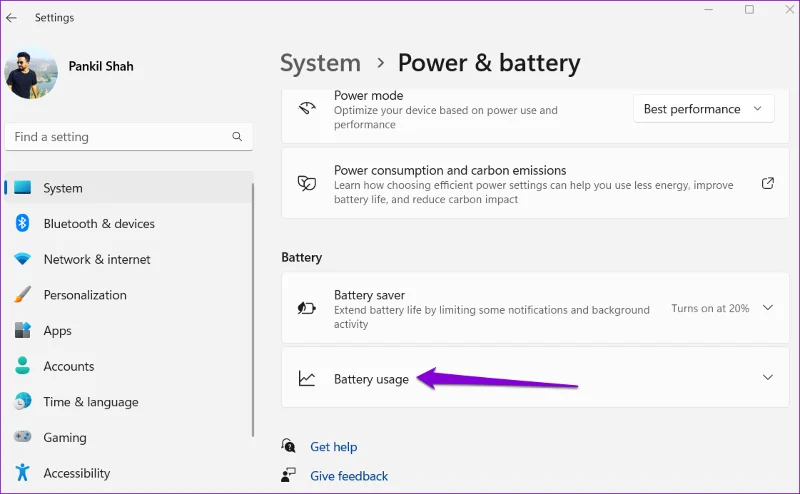Click the Power & battery heading
Viewport: 800px width, 494px height.
point(489,63)
